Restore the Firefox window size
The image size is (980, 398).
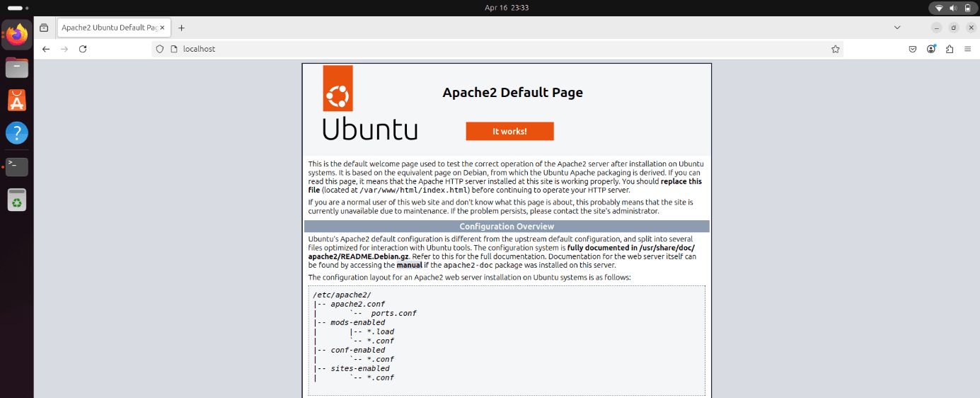(x=954, y=28)
